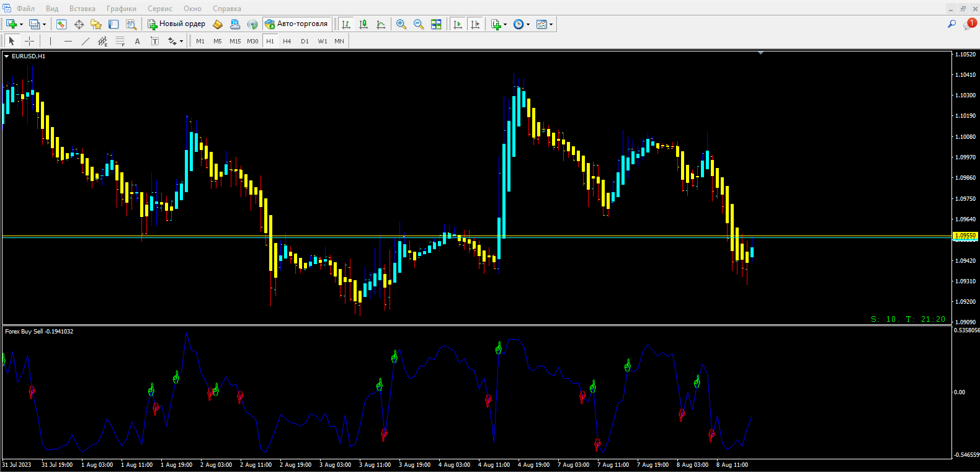Switch to the H4 timeframe

click(287, 41)
